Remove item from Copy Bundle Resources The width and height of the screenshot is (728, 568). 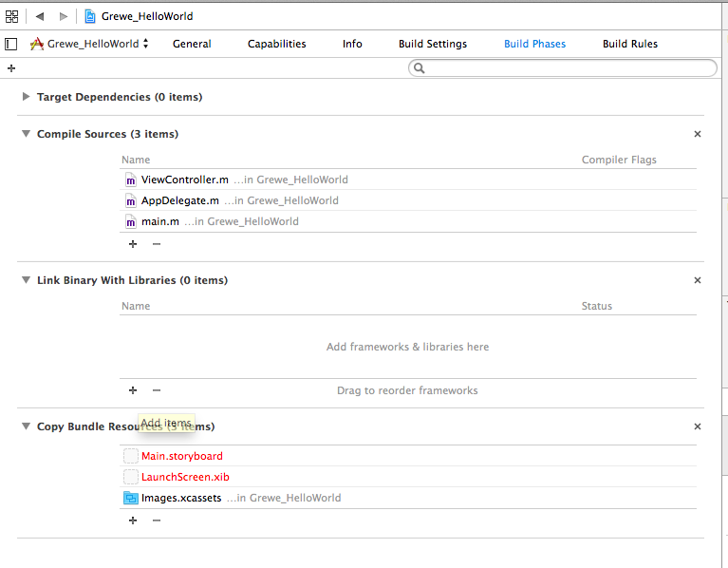click(x=157, y=521)
